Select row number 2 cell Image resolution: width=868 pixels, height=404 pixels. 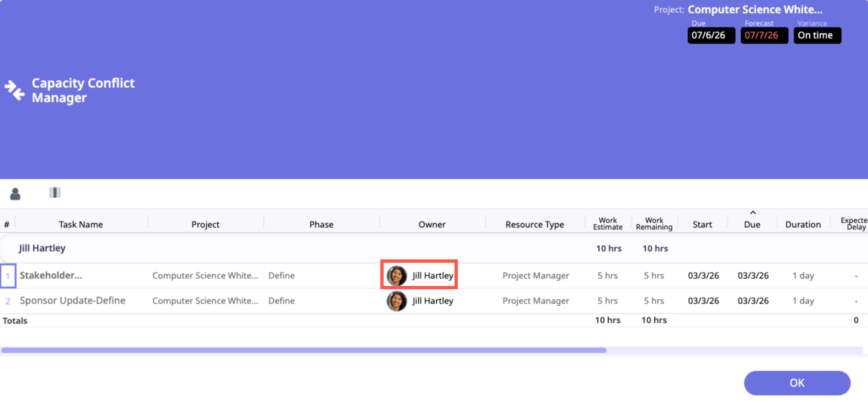click(8, 301)
